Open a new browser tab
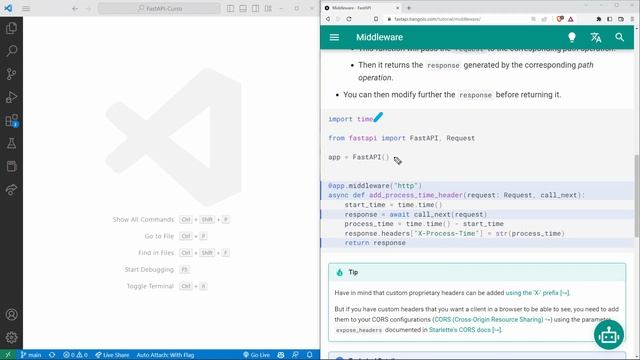 point(409,8)
